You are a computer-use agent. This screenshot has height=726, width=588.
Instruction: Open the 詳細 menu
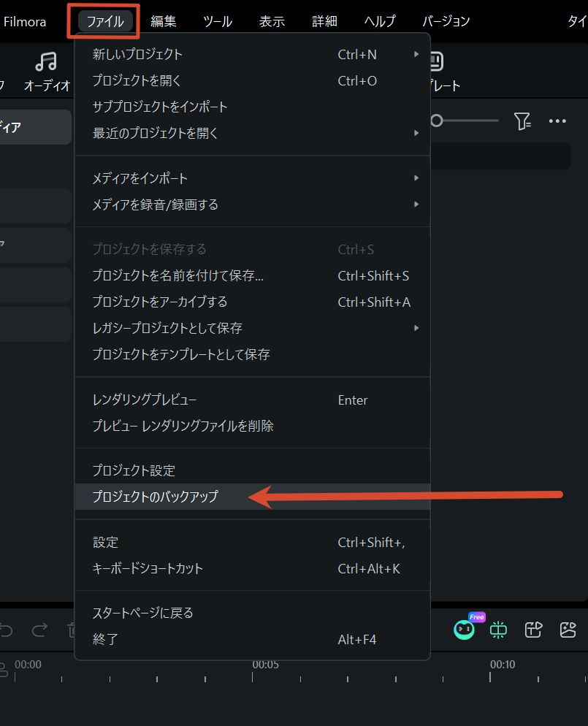coord(324,21)
